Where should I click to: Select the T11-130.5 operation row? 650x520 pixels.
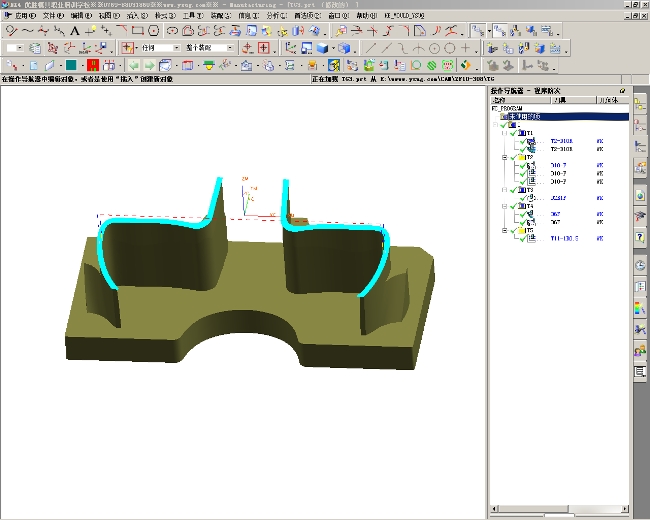pyautogui.click(x=565, y=240)
